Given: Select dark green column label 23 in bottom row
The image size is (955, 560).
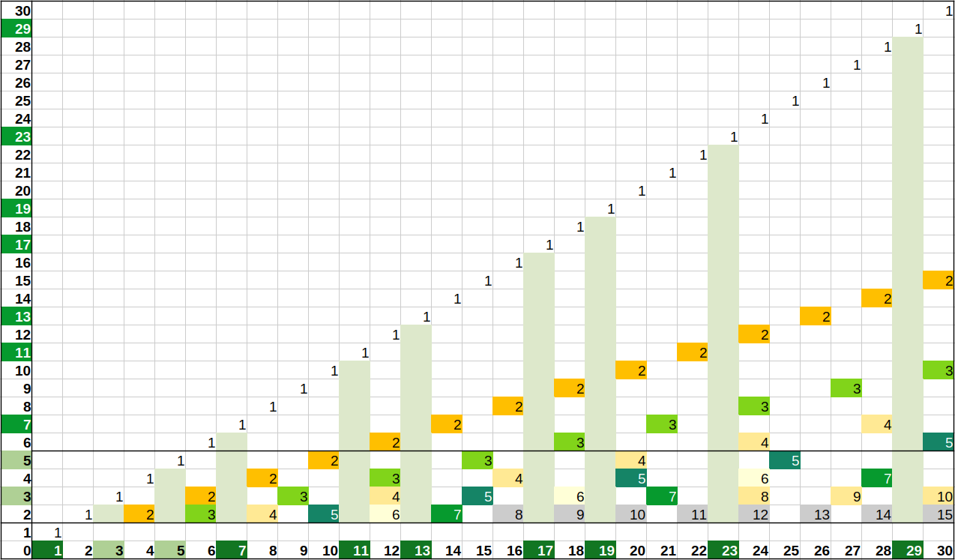Looking at the screenshot, I should click(723, 550).
